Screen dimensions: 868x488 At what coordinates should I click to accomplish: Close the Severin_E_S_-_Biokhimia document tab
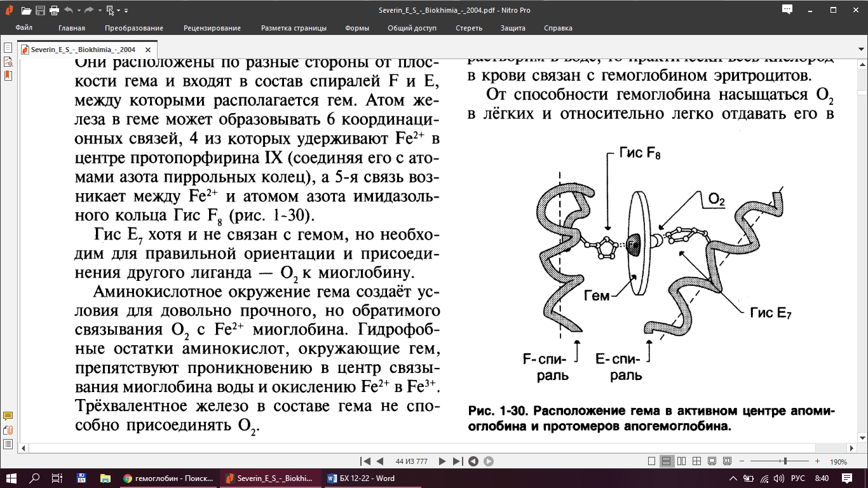tap(148, 49)
